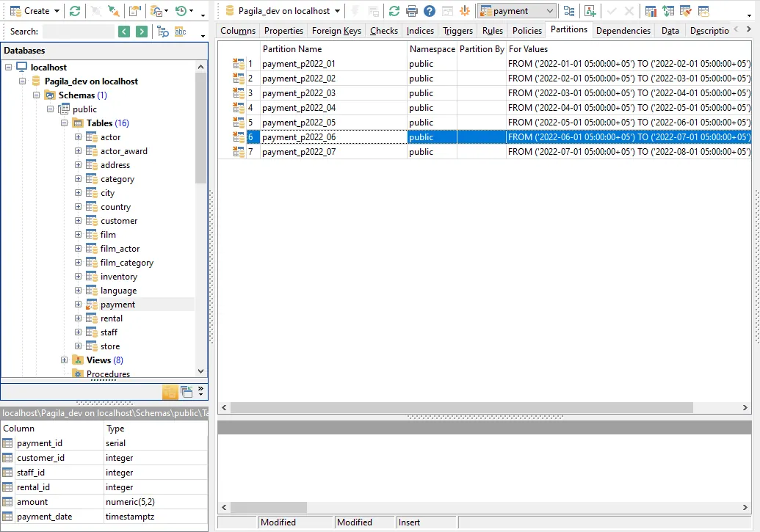The height and width of the screenshot is (532, 760).
Task: Open the clipboard properties icon in explorer toolbar
Action: tap(134, 11)
